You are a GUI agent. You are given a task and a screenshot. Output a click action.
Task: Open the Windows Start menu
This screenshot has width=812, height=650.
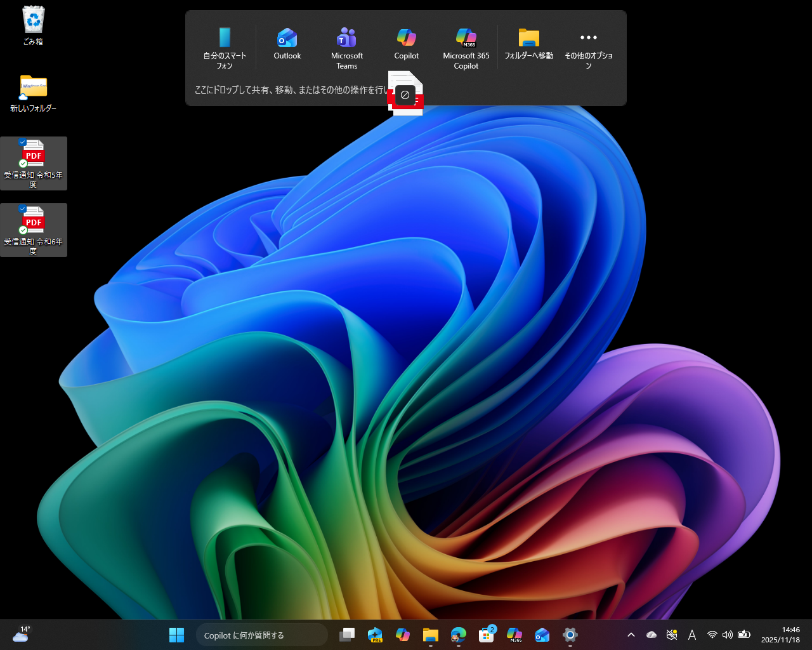pyautogui.click(x=176, y=635)
